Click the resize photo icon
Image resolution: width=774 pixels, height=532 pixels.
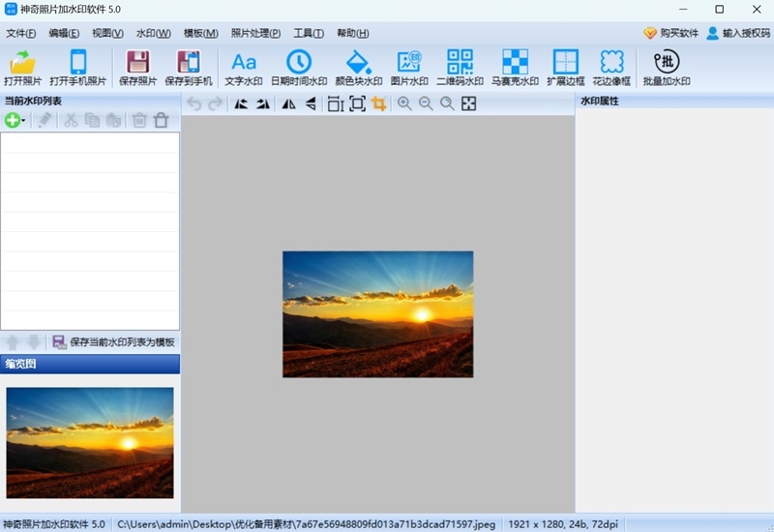(x=336, y=103)
